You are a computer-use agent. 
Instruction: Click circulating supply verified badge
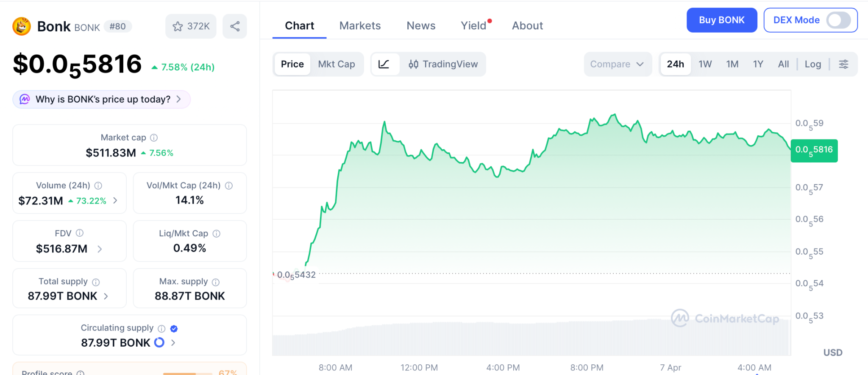tap(174, 328)
